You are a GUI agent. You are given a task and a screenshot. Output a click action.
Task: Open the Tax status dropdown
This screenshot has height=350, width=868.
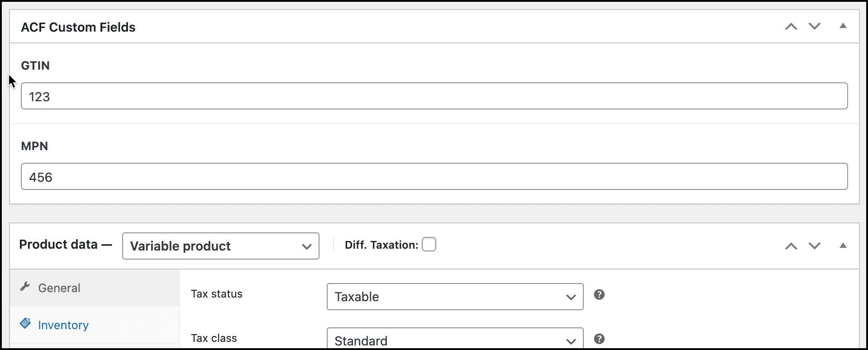454,297
